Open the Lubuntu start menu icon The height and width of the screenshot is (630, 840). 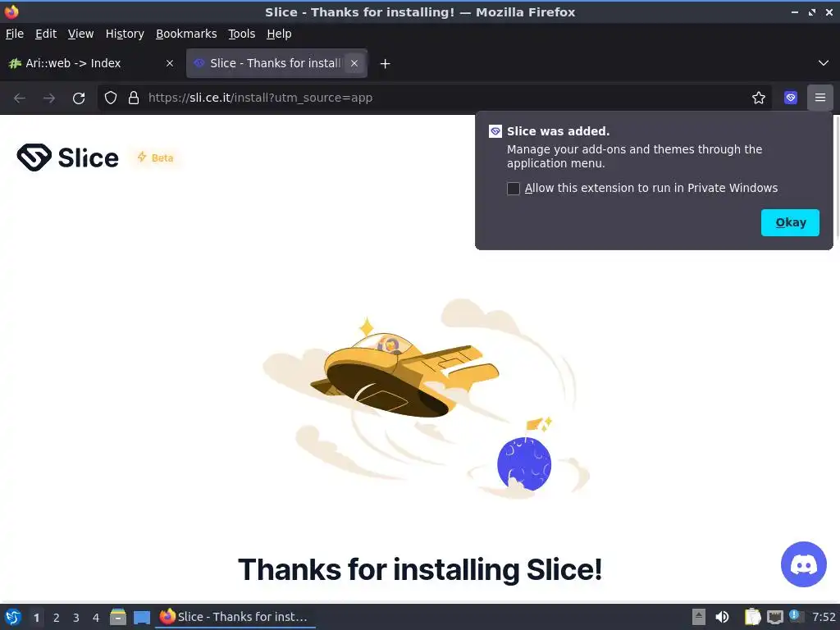pos(13,617)
